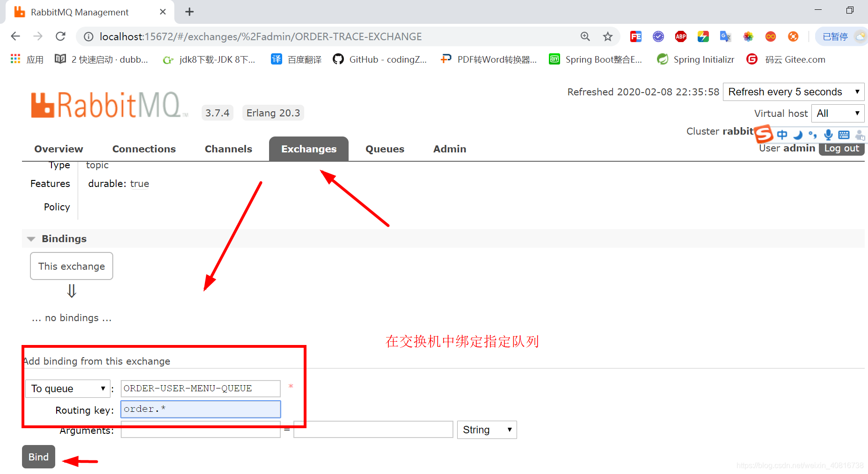The image size is (868, 474).
Task: Click the This exchange box
Action: (72, 266)
